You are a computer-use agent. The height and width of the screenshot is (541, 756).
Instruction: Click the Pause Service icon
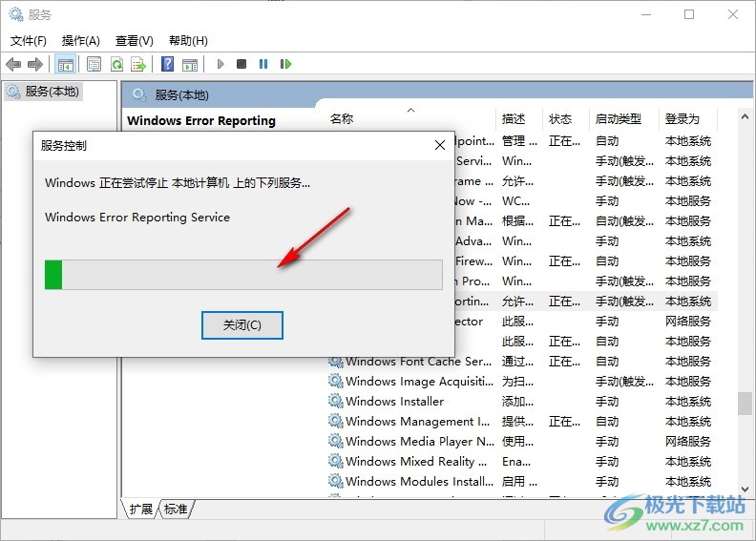click(263, 64)
